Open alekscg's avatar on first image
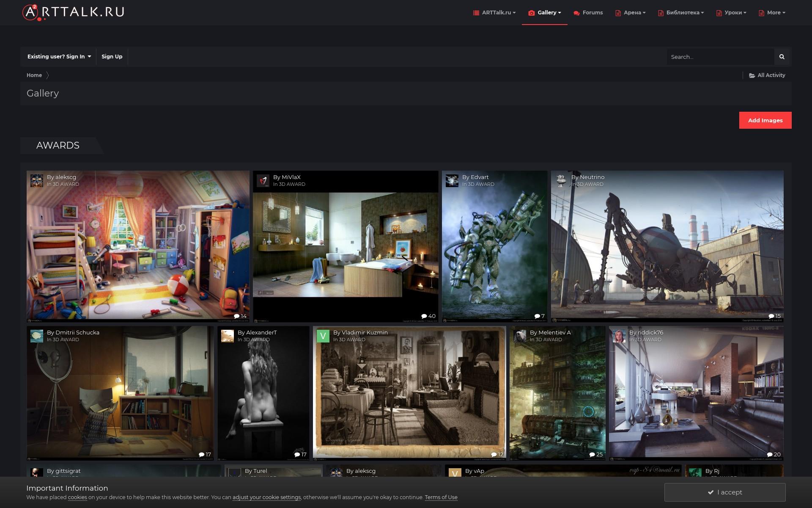The width and height of the screenshot is (812, 508). click(x=37, y=181)
